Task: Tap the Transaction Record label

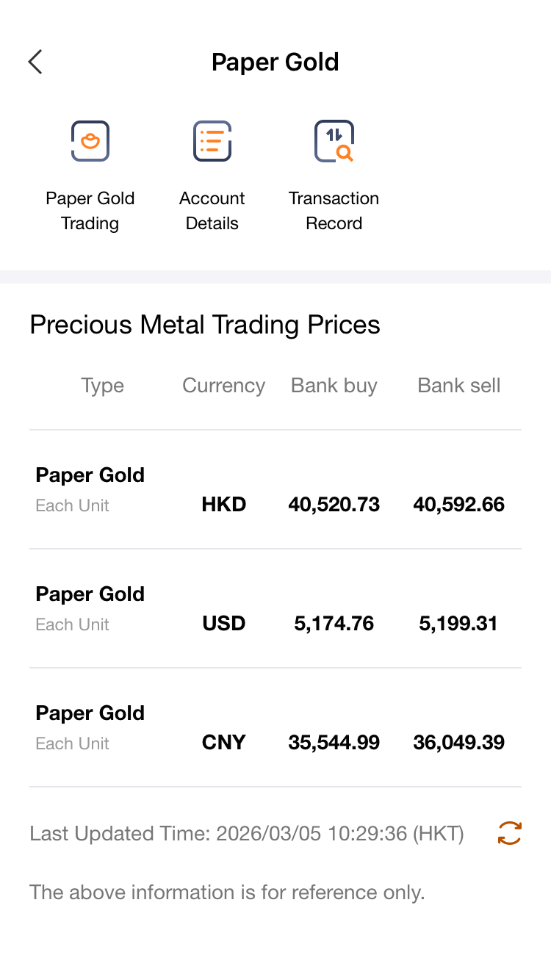Action: point(334,211)
